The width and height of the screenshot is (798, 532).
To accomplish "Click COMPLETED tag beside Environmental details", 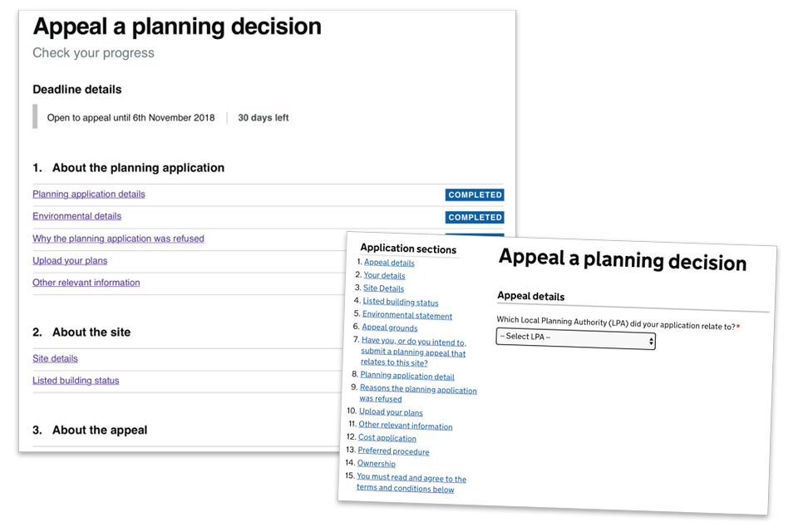I will (x=475, y=218).
